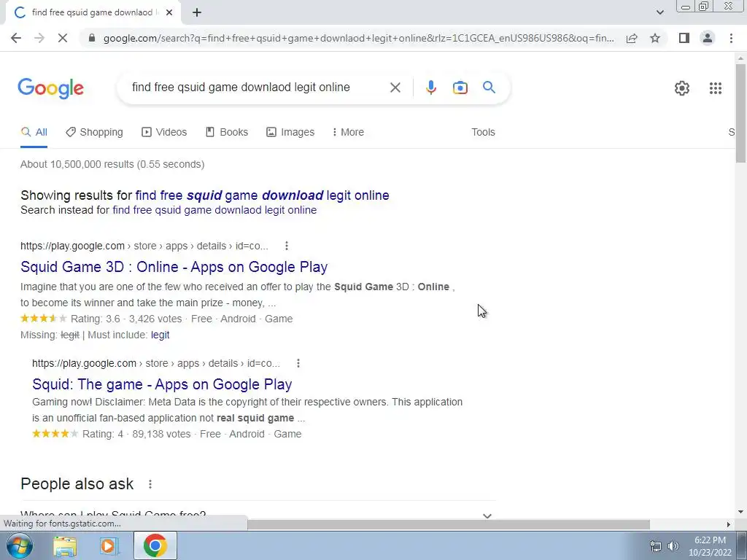747x560 pixels.
Task: Select the All results tab
Action: (34, 133)
